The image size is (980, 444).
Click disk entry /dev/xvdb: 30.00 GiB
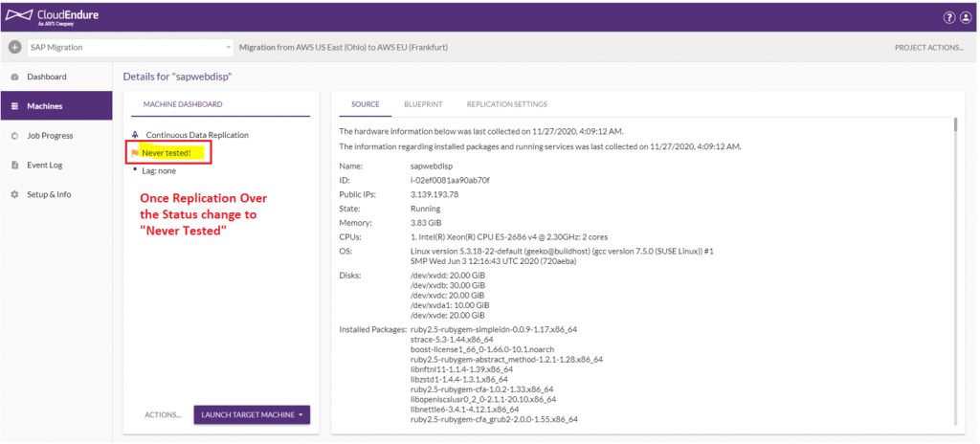448,285
